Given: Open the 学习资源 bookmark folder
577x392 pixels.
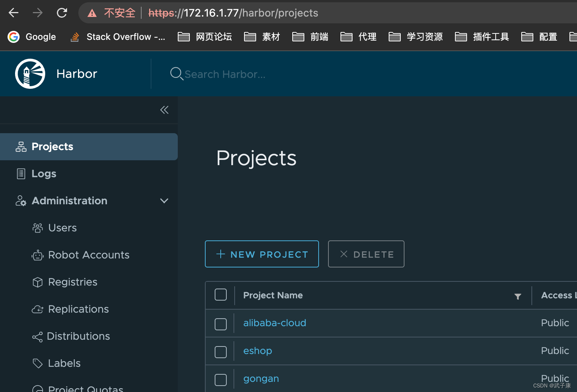Looking at the screenshot, I should coord(416,37).
